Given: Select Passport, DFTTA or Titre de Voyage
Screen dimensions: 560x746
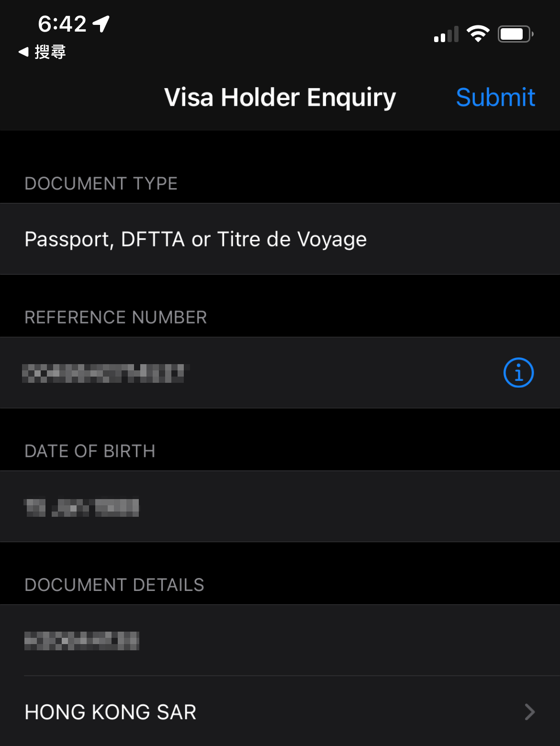Looking at the screenshot, I should (195, 239).
